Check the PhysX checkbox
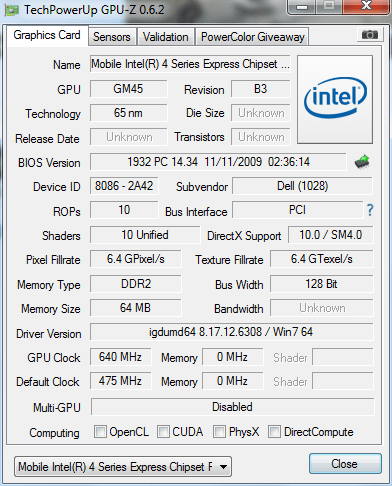Screen dimensions: 392x486 coord(219,432)
